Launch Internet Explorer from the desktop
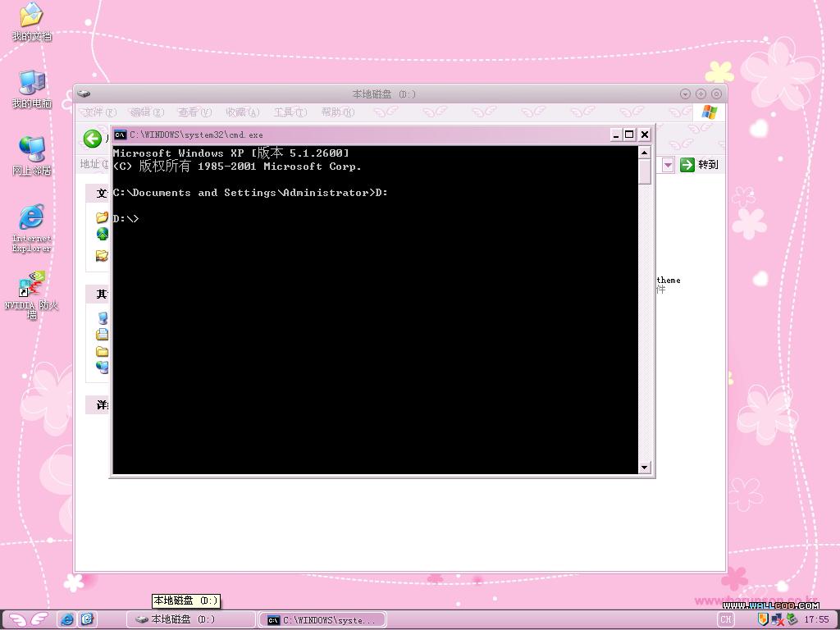The width and height of the screenshot is (840, 630). click(x=32, y=228)
